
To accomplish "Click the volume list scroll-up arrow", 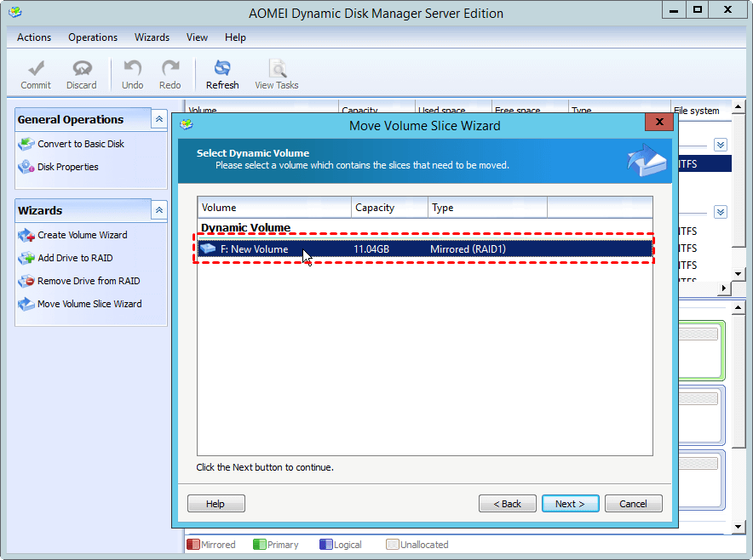I will point(739,106).
